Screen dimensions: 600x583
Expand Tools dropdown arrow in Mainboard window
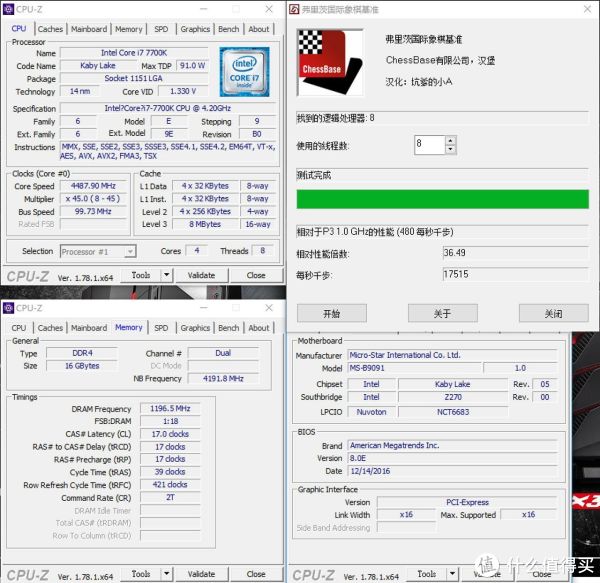click(453, 574)
